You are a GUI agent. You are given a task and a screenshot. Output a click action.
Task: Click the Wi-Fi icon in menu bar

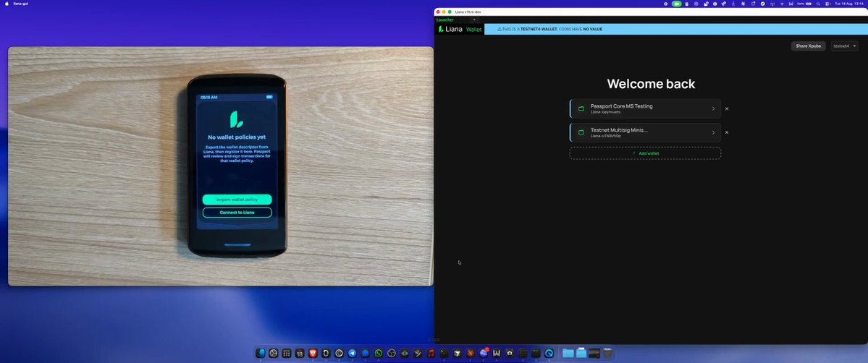pyautogui.click(x=782, y=4)
